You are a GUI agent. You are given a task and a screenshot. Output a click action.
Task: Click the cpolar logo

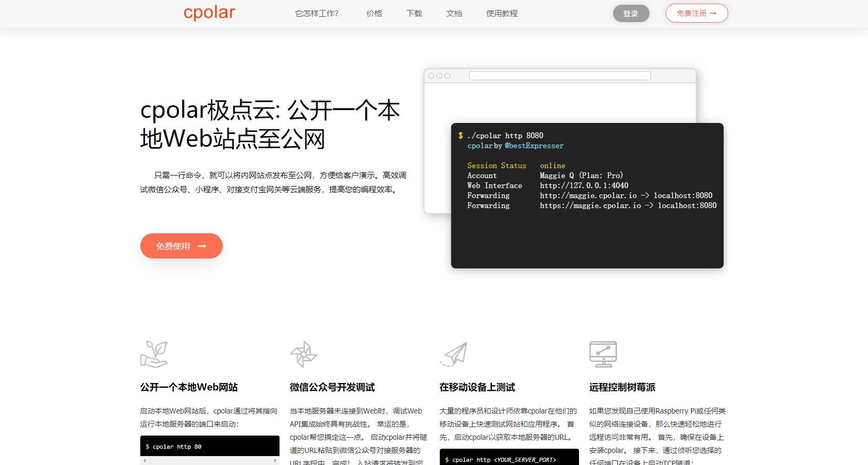point(209,13)
